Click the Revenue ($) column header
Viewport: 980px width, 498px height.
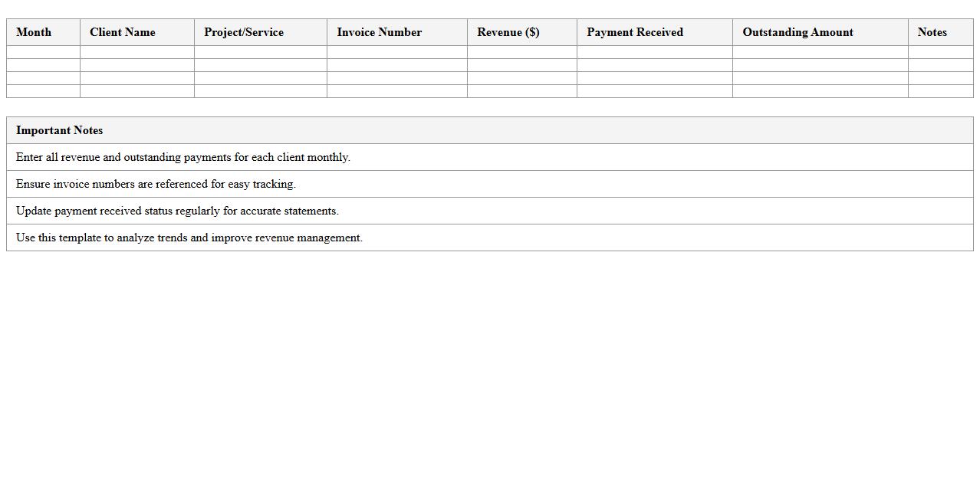tap(508, 32)
